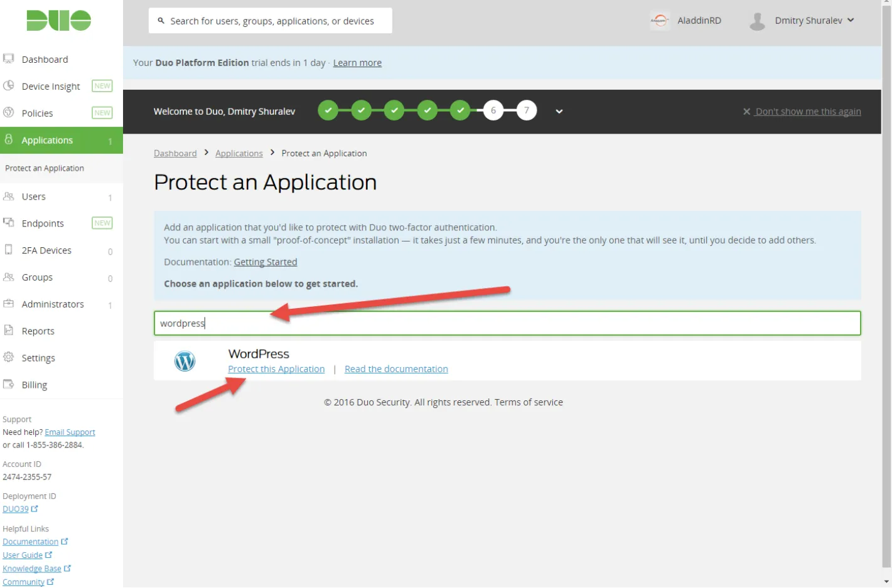Click Protect this Application link
This screenshot has width=892, height=588.
(276, 369)
